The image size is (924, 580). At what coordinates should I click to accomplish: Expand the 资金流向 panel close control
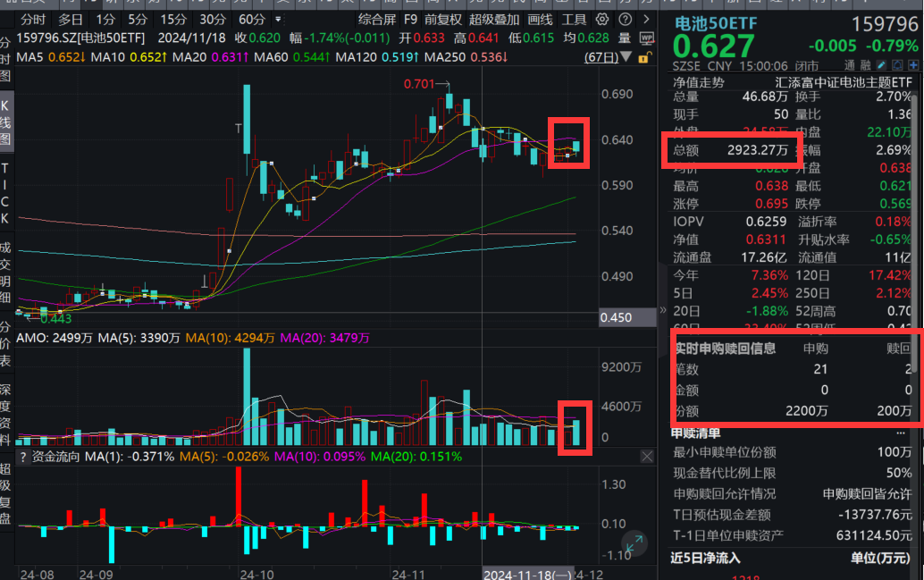[647, 457]
